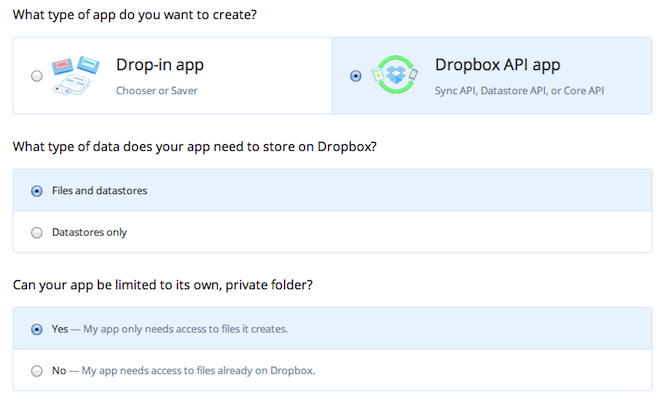The width and height of the screenshot is (666, 403).
Task: Click the bold "No" option label
Action: click(59, 370)
